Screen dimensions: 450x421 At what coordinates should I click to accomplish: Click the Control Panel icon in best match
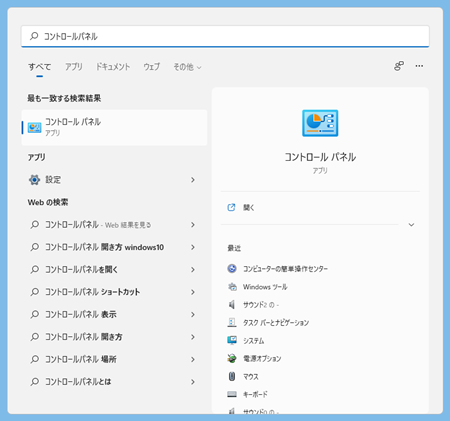(x=35, y=127)
